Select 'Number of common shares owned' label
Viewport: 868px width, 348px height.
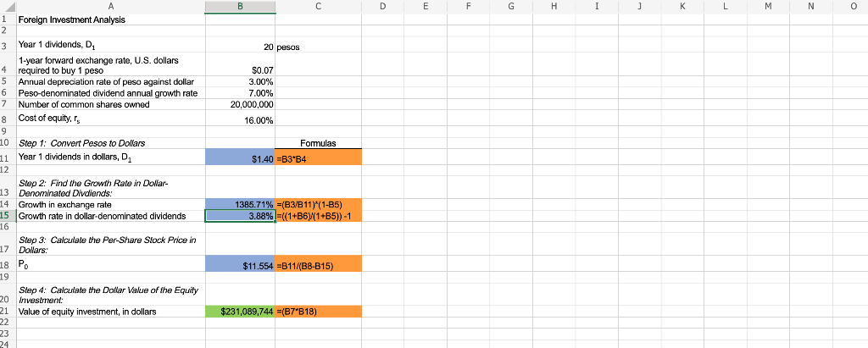point(111,104)
